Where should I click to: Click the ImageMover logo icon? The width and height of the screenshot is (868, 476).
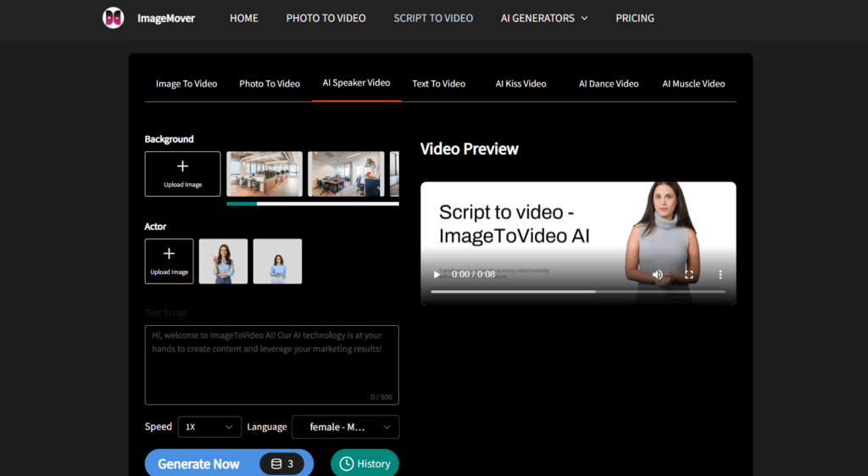[x=113, y=18]
